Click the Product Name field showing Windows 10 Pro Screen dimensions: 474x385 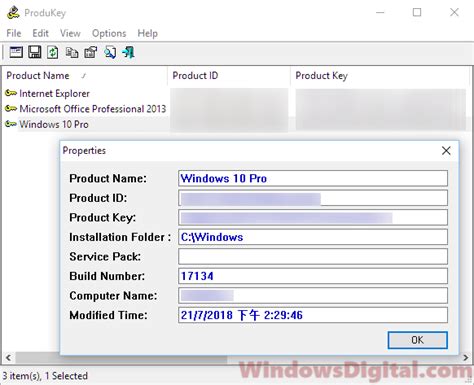coord(313,178)
